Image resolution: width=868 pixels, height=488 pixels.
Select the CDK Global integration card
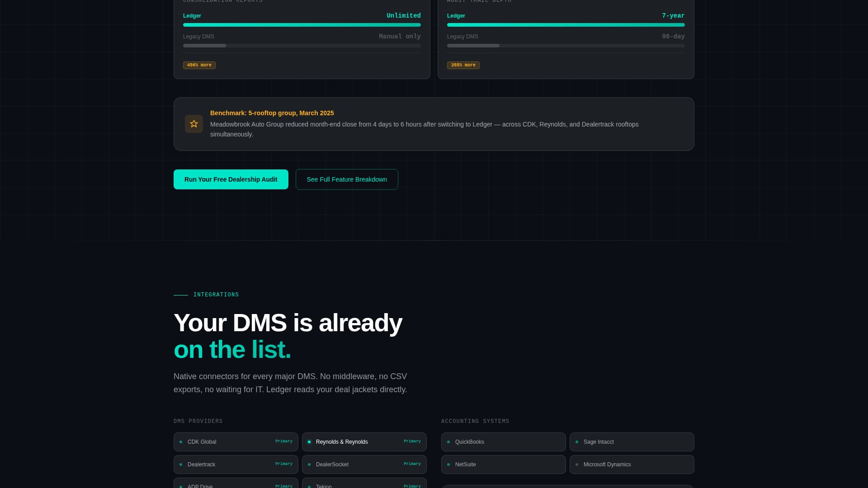236,442
